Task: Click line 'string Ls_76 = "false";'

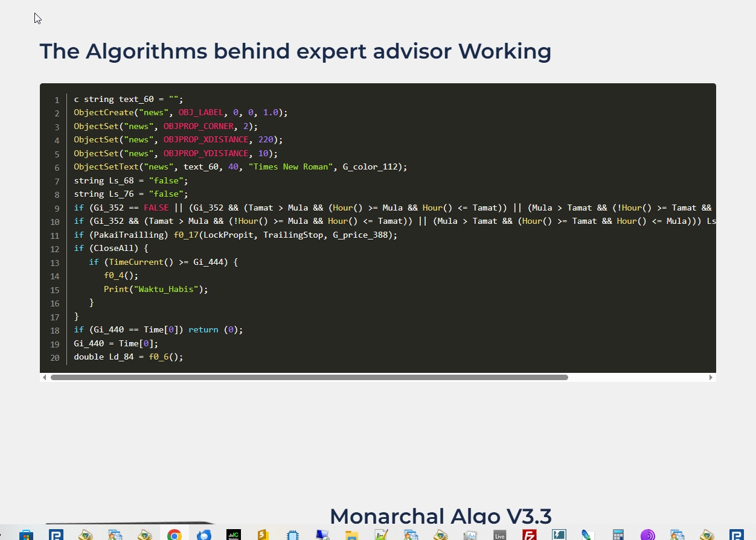Action: [131, 194]
